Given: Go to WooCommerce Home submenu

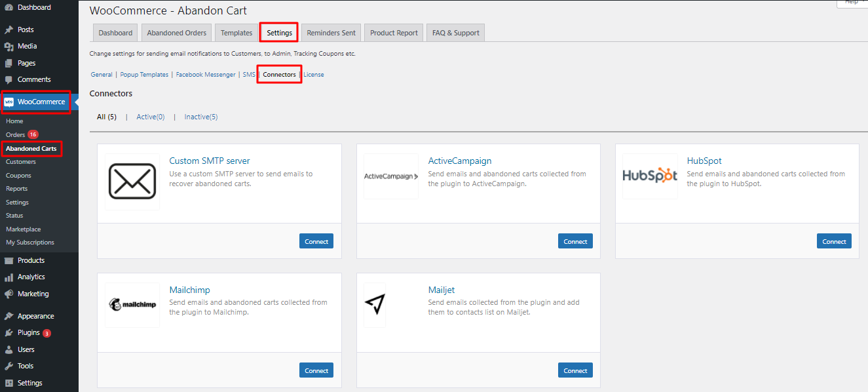Looking at the screenshot, I should [14, 121].
